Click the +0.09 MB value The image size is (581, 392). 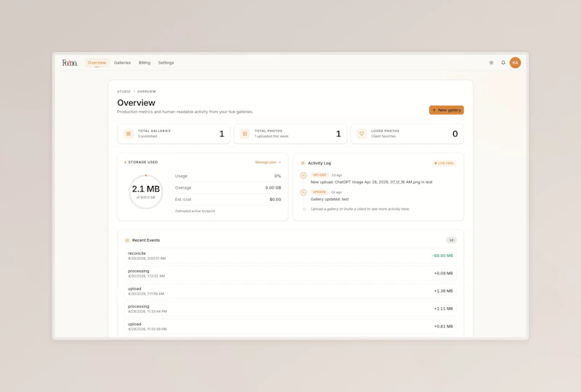(x=444, y=274)
